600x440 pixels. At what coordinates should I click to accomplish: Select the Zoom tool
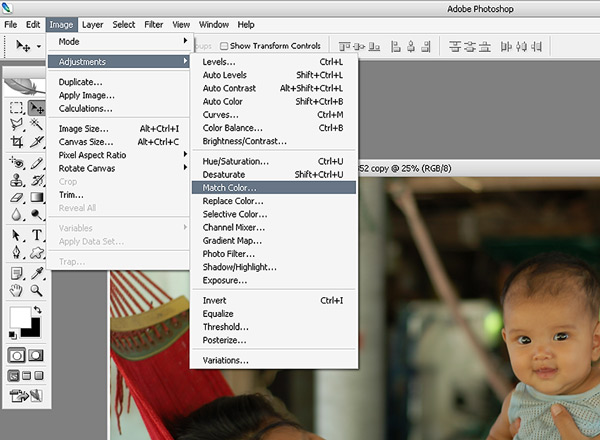tap(37, 291)
